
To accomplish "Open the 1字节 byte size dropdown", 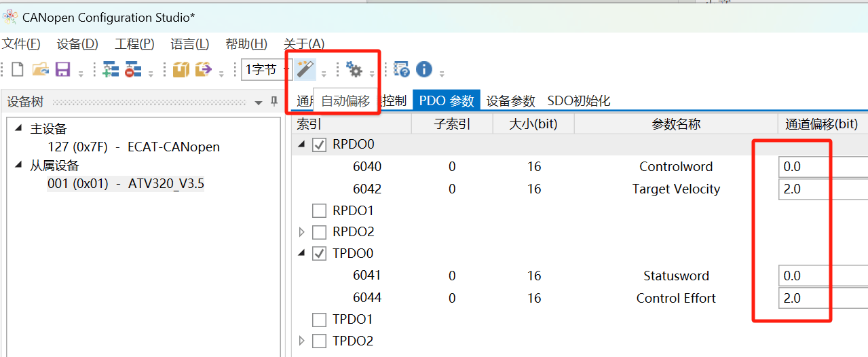I will (266, 69).
